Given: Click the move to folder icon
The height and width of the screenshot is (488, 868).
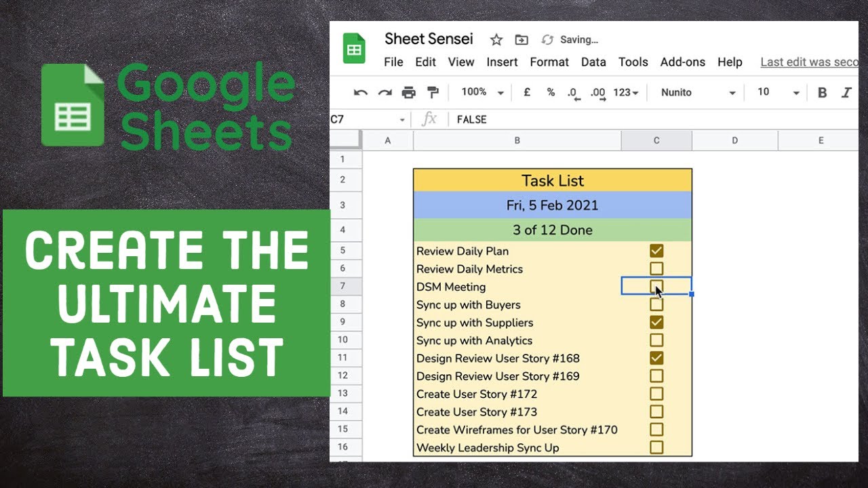Looking at the screenshot, I should pyautogui.click(x=521, y=40).
